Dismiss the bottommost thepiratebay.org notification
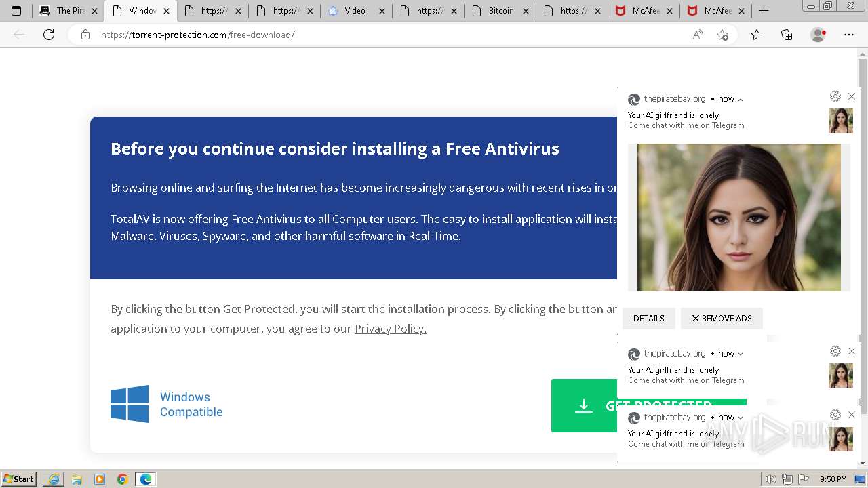 click(x=852, y=415)
